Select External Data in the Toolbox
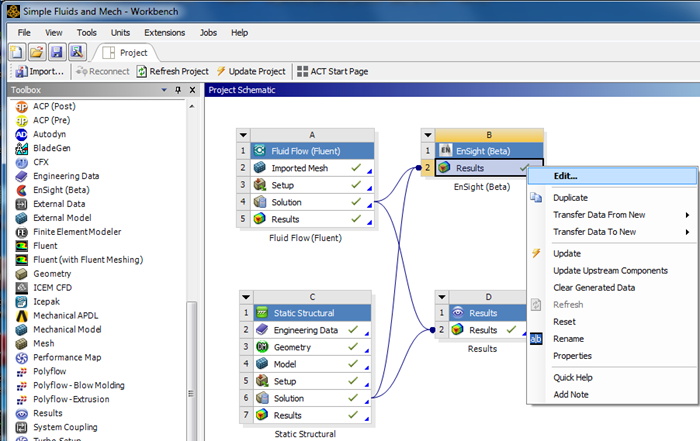This screenshot has width=700, height=441. click(50, 204)
